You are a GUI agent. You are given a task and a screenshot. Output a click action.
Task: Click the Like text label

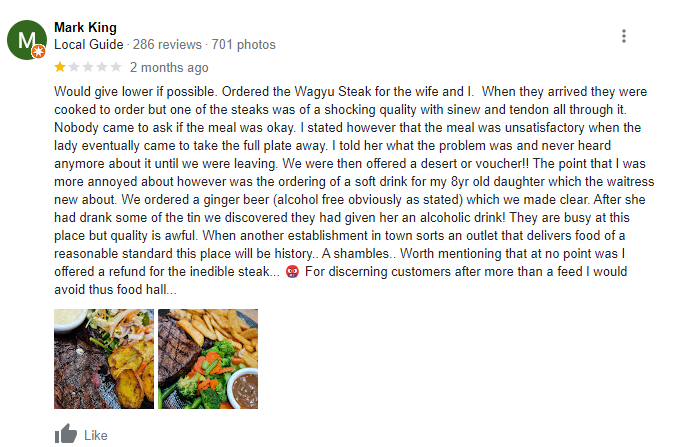pyautogui.click(x=95, y=435)
